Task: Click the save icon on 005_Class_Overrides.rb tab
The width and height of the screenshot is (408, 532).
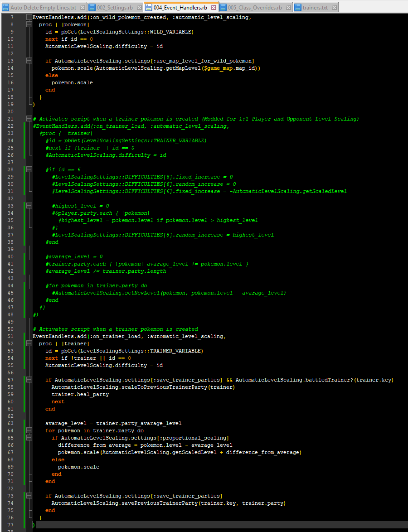Action: click(x=223, y=8)
